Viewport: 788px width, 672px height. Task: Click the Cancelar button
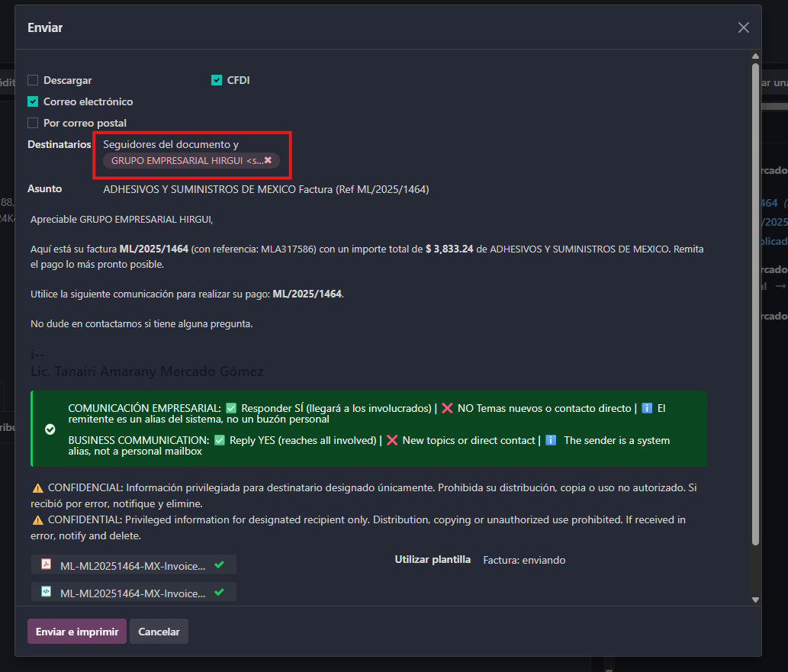tap(159, 632)
